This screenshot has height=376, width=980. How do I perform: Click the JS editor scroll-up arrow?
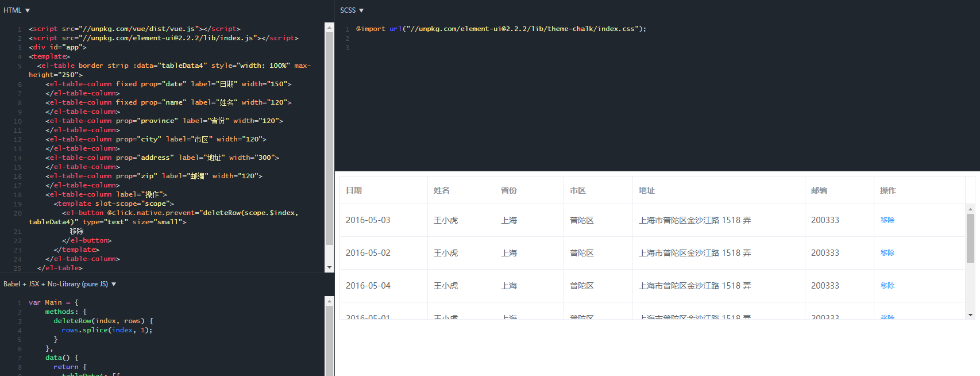(x=329, y=301)
